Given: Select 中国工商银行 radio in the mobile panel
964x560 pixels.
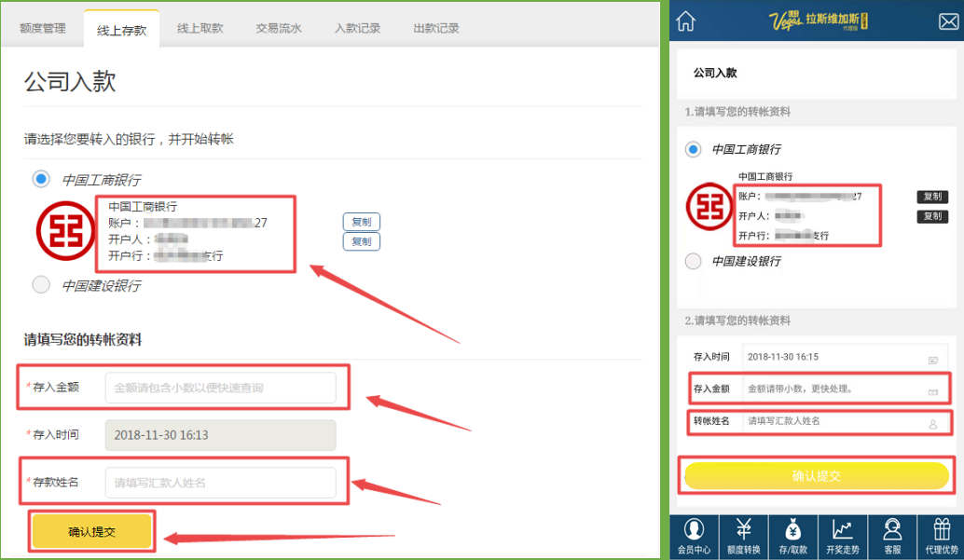Looking at the screenshot, I should 693,149.
